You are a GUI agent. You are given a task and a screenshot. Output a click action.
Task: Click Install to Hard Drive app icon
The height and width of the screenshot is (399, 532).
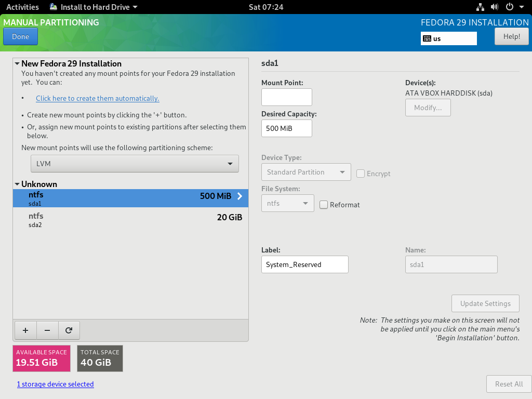tap(54, 7)
